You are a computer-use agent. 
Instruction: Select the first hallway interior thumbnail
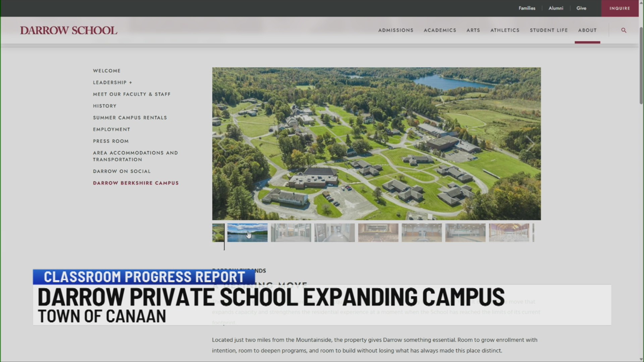(x=291, y=233)
